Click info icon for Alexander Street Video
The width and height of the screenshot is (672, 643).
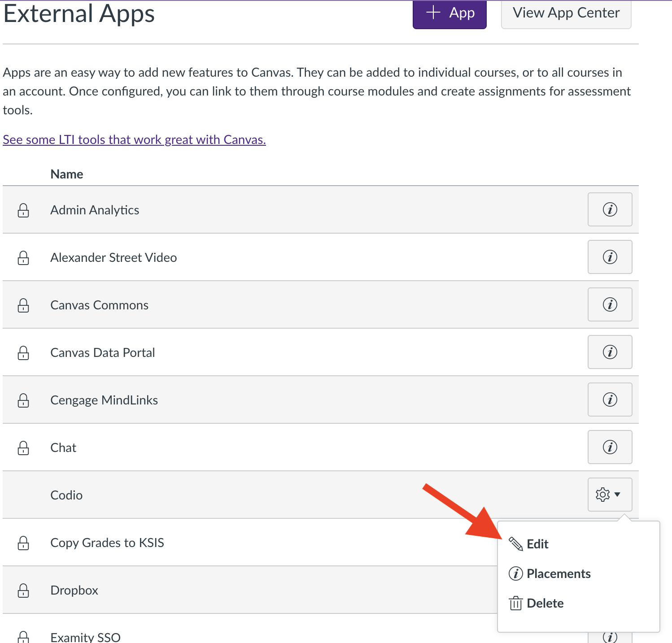[610, 257]
